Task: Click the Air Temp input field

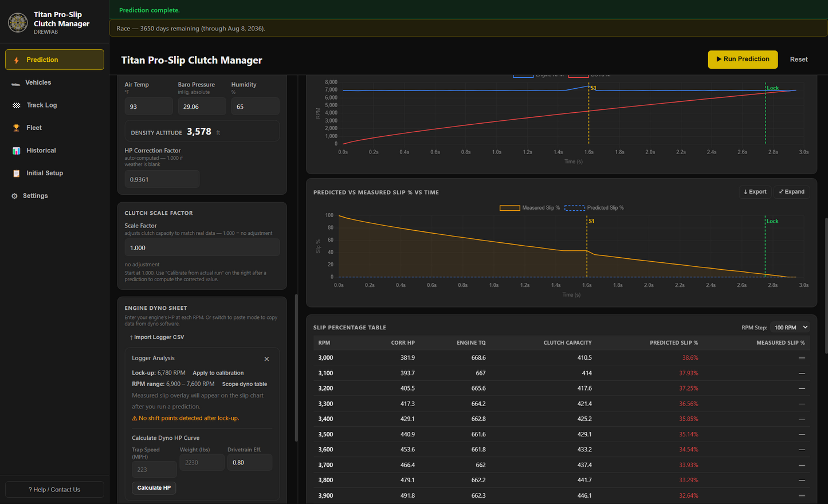Action: pyautogui.click(x=149, y=107)
